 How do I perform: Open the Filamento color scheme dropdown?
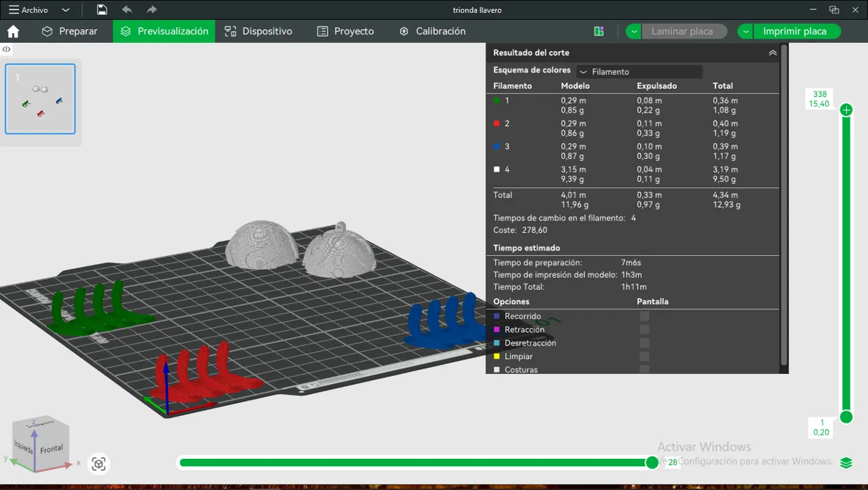[x=639, y=71]
